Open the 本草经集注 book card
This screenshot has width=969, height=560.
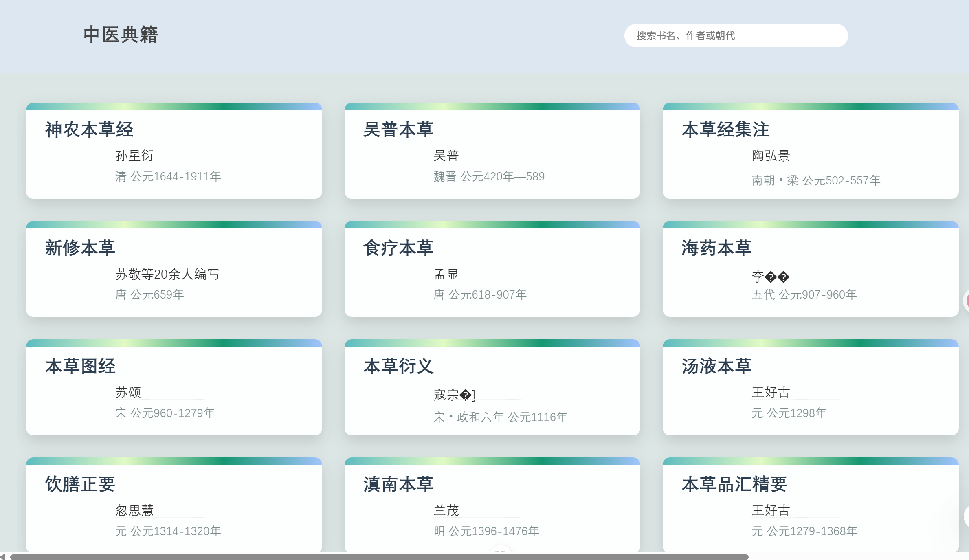pyautogui.click(x=810, y=152)
